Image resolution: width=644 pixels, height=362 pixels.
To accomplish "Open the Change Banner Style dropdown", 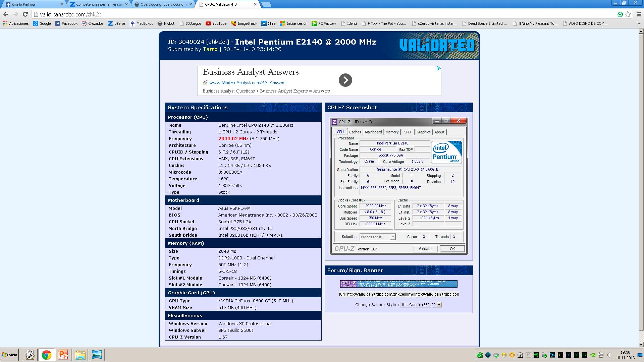I will click(x=421, y=305).
